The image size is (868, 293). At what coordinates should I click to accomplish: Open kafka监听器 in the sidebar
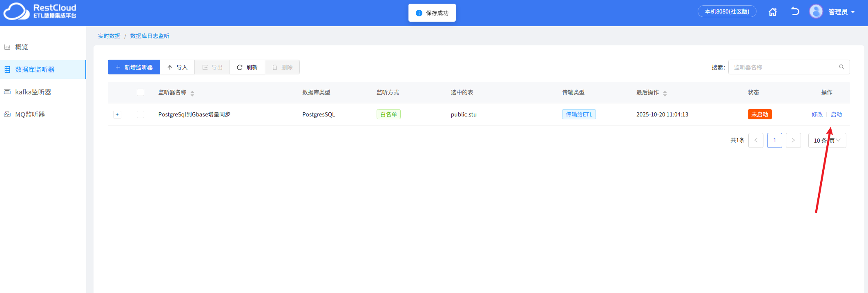(33, 92)
